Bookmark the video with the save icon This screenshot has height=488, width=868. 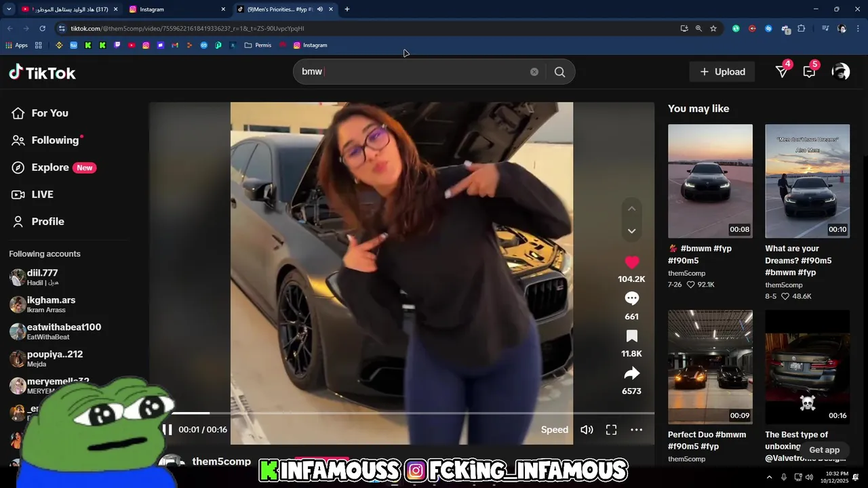coord(631,336)
